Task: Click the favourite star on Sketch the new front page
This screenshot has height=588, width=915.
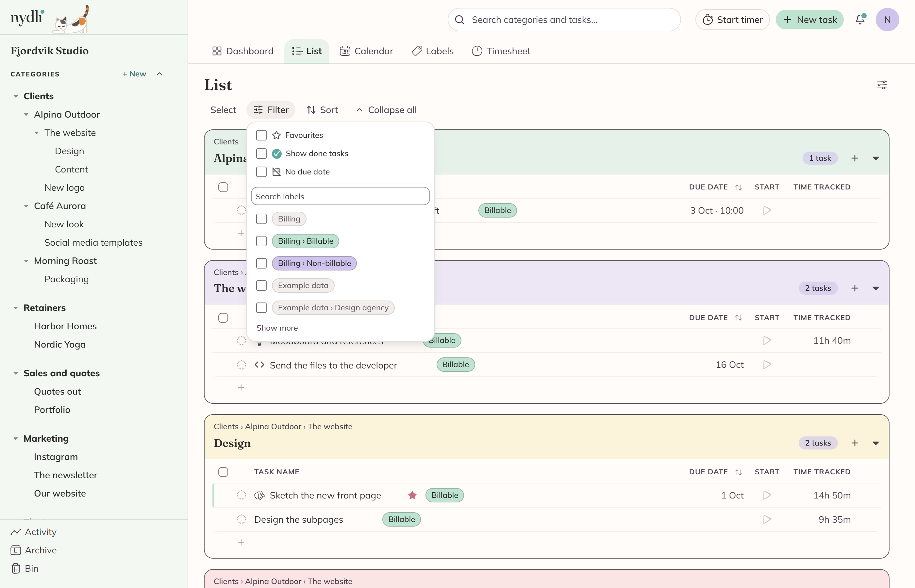Action: click(412, 495)
